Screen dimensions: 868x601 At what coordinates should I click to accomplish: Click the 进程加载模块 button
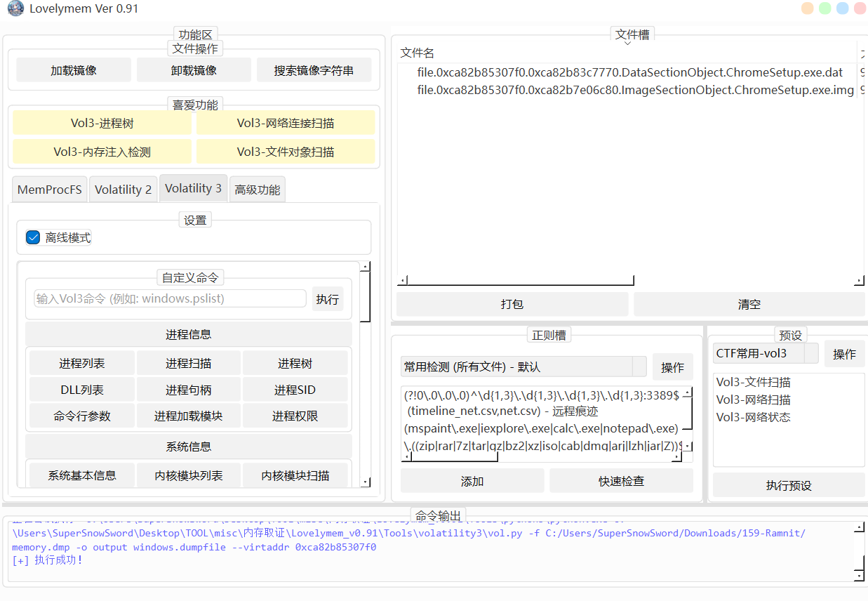coord(189,416)
